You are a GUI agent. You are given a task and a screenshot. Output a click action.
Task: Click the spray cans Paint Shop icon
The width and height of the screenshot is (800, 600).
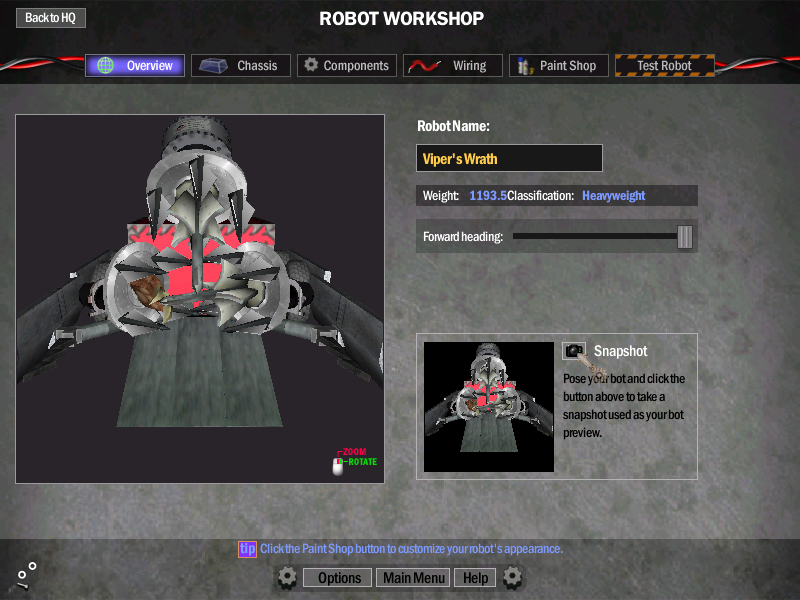[524, 66]
